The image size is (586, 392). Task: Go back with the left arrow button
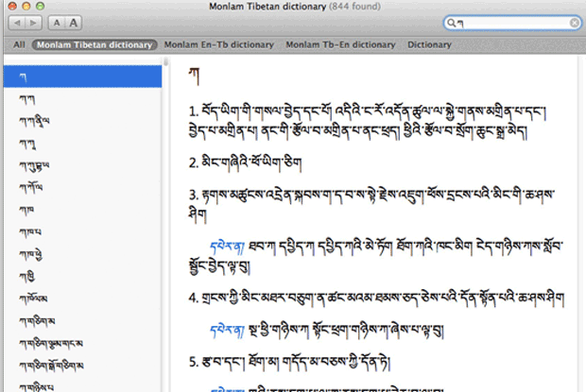click(x=17, y=23)
